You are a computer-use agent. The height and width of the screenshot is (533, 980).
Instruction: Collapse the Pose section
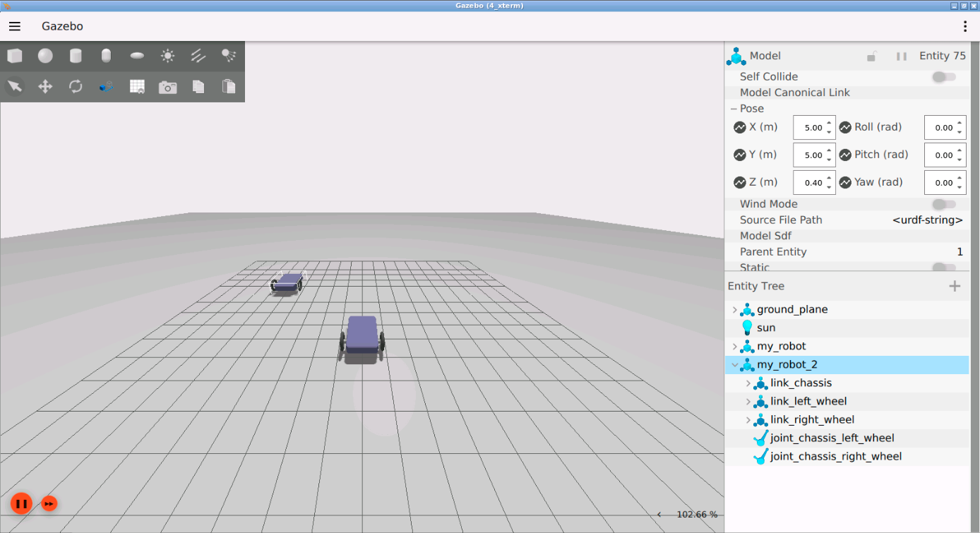point(734,109)
